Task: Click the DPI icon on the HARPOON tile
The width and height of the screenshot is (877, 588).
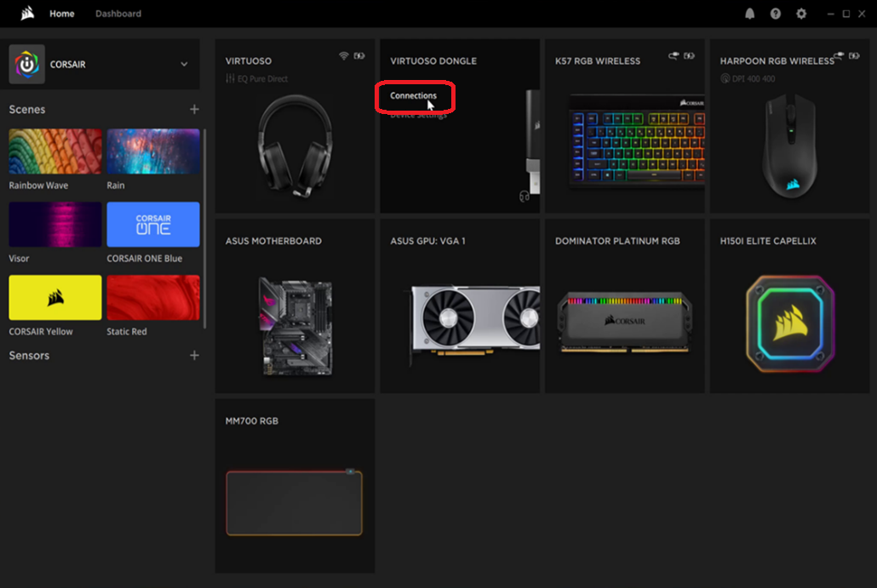Action: [x=725, y=78]
